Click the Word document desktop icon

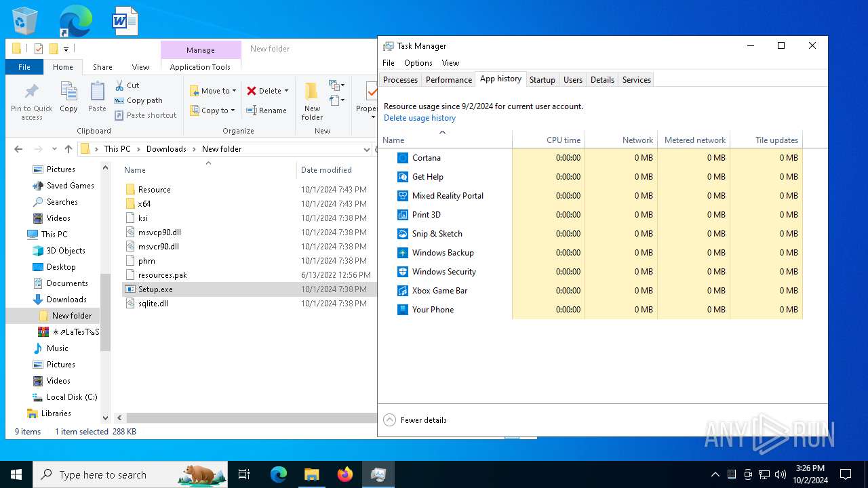[125, 21]
